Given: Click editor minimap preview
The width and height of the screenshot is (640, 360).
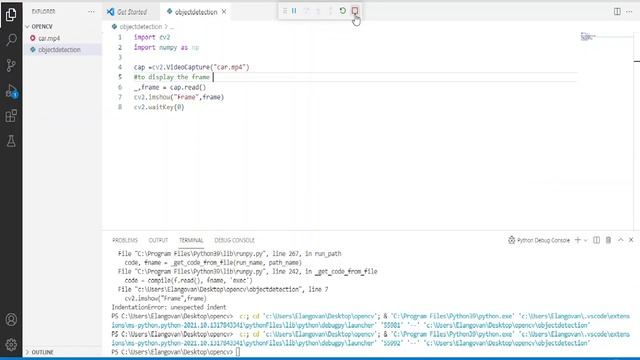Looking at the screenshot, I should tap(588, 37).
